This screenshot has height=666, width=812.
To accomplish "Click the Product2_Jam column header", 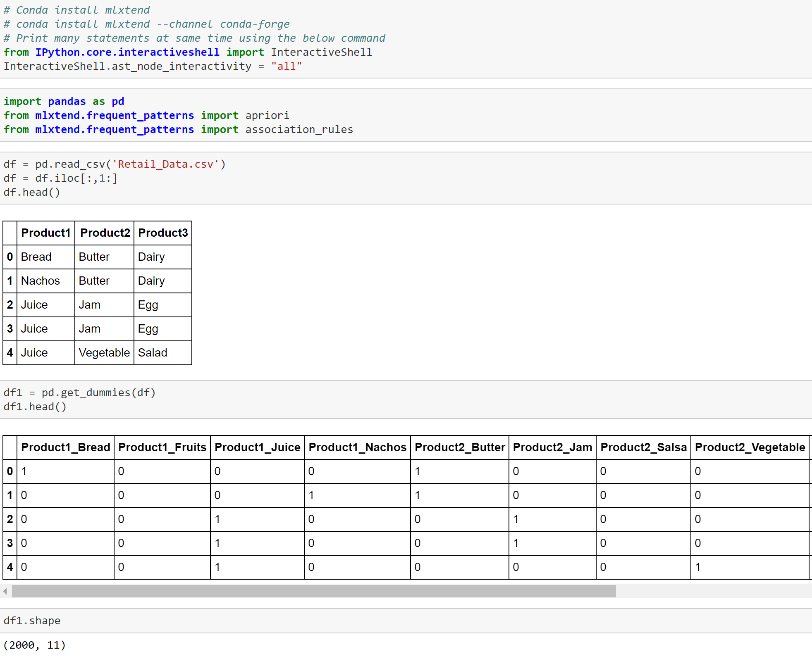I will click(x=552, y=447).
